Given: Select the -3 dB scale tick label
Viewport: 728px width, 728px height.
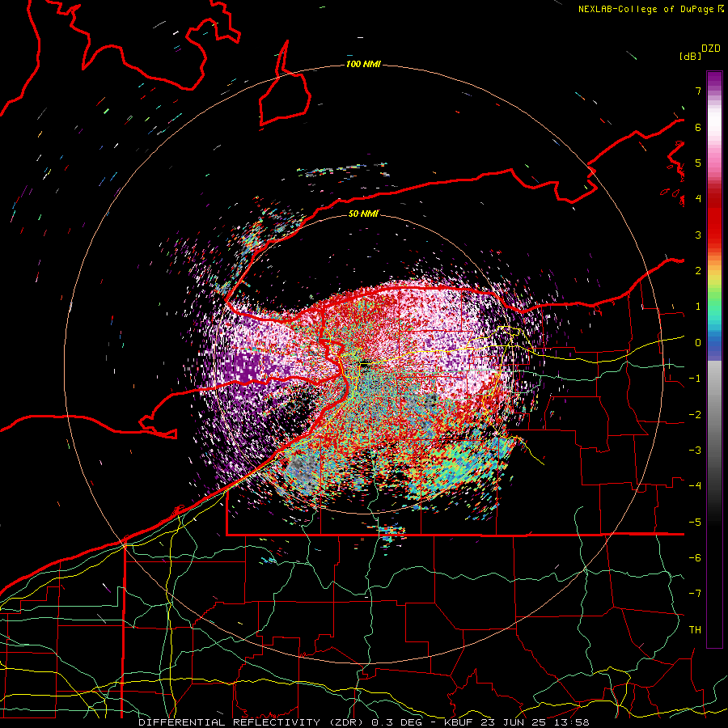Looking at the screenshot, I should click(x=695, y=450).
